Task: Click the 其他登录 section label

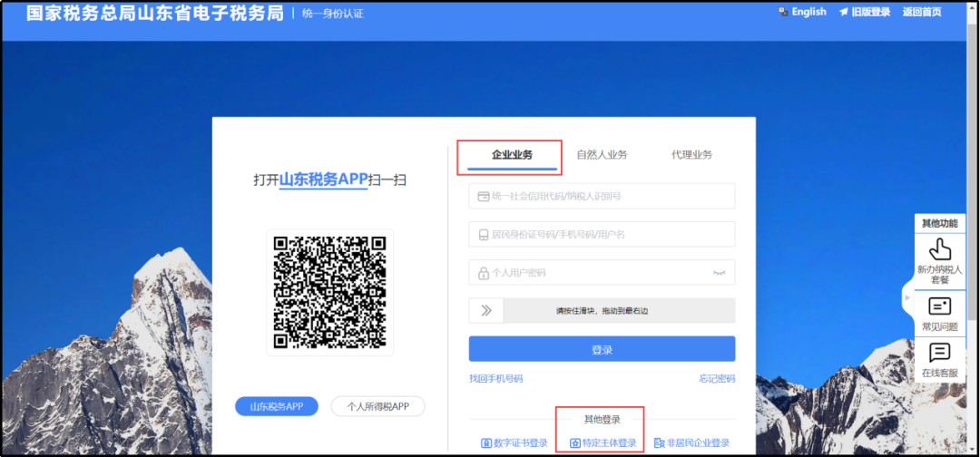Action: 602,420
